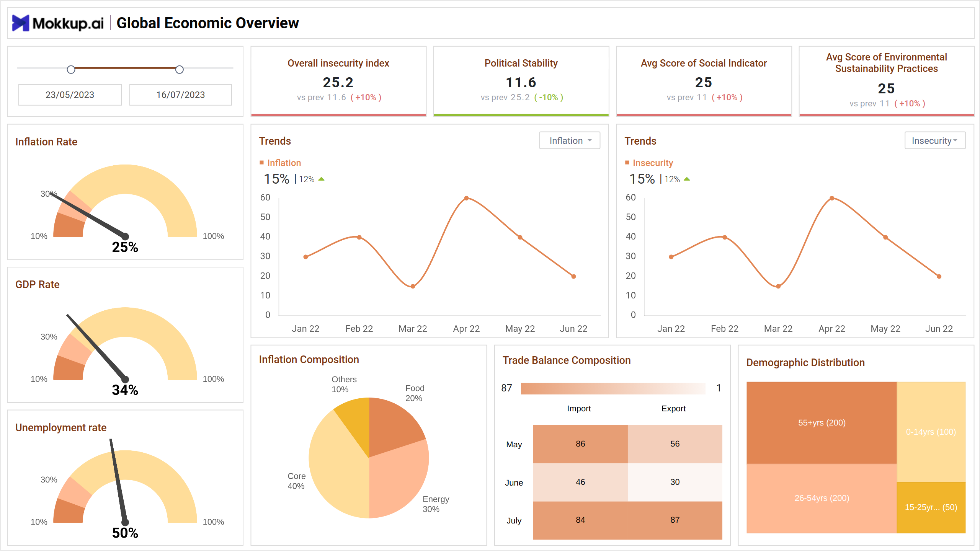Viewport: 980px width, 551px height.
Task: Click the Inflation Rate gauge needle
Action: [89, 215]
